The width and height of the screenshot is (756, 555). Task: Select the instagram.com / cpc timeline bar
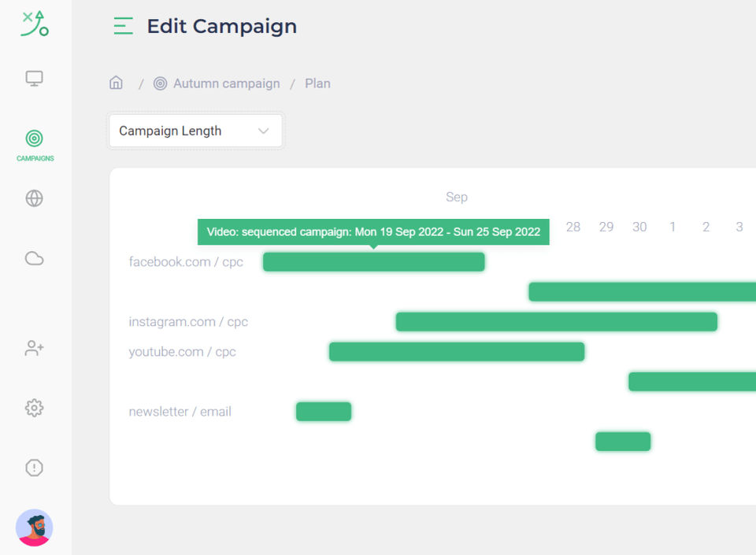(x=557, y=322)
